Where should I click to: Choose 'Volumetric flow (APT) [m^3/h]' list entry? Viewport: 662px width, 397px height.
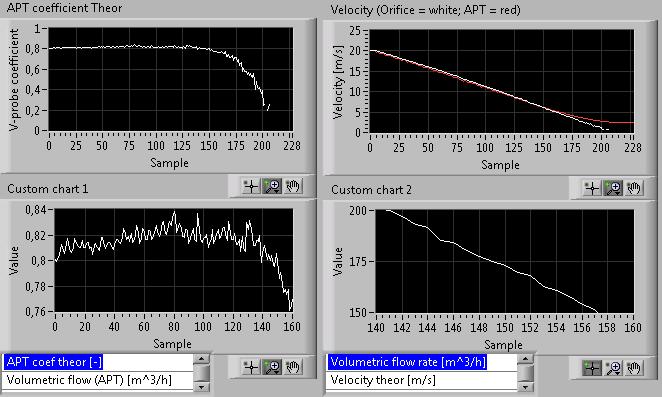pyautogui.click(x=98, y=380)
